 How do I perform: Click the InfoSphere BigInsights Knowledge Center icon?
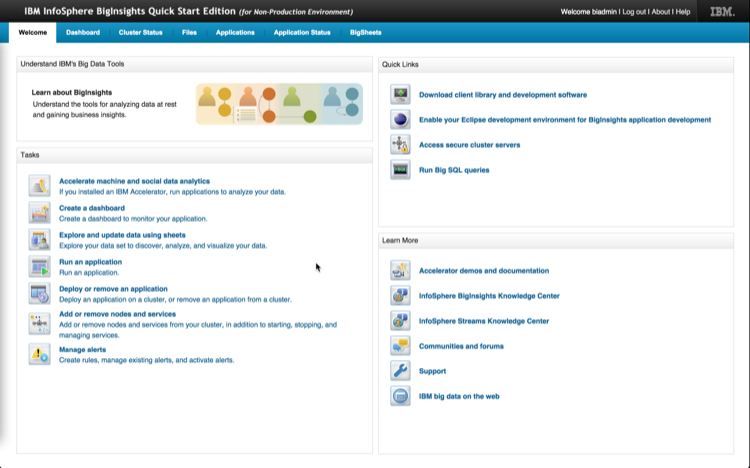pyautogui.click(x=400, y=295)
